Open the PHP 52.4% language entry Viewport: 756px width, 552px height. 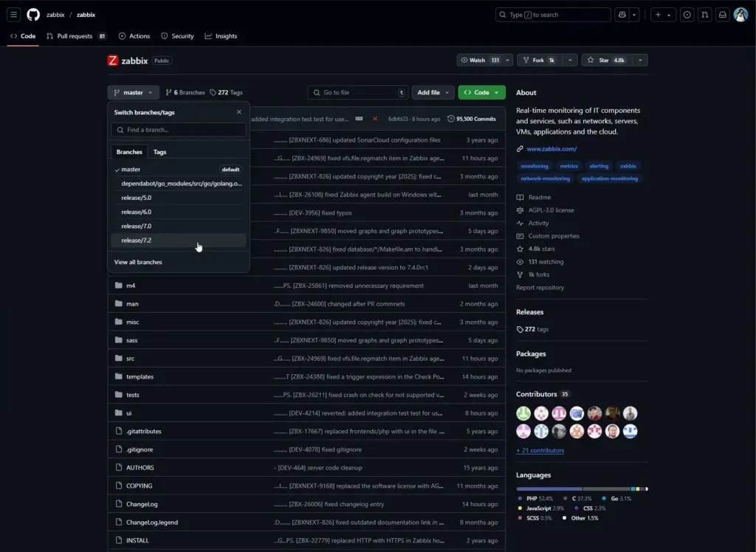(535, 498)
